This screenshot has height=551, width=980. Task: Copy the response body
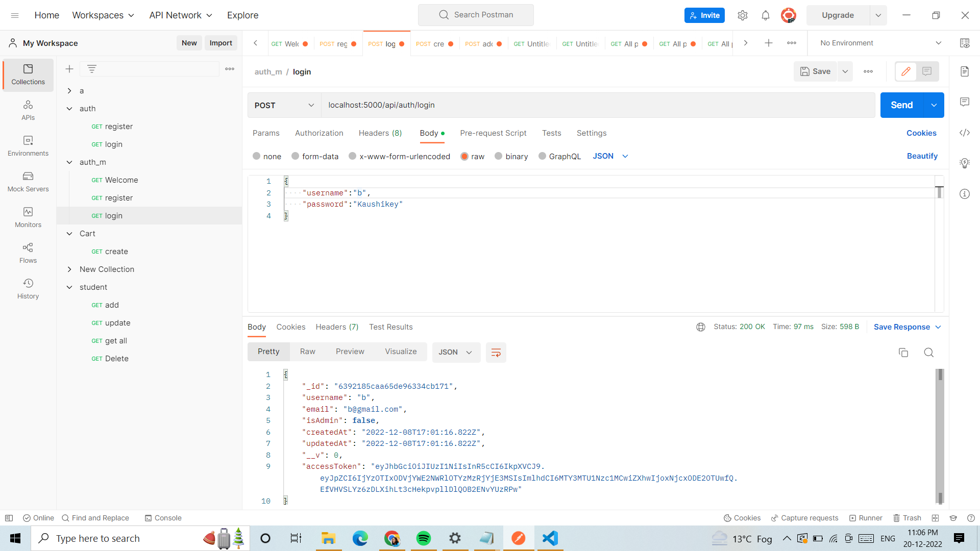coord(903,353)
